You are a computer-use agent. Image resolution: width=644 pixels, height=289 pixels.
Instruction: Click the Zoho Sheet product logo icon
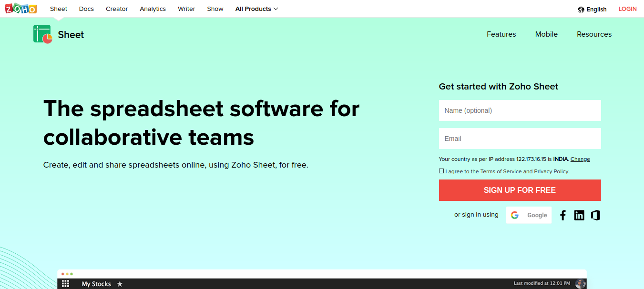pyautogui.click(x=43, y=34)
